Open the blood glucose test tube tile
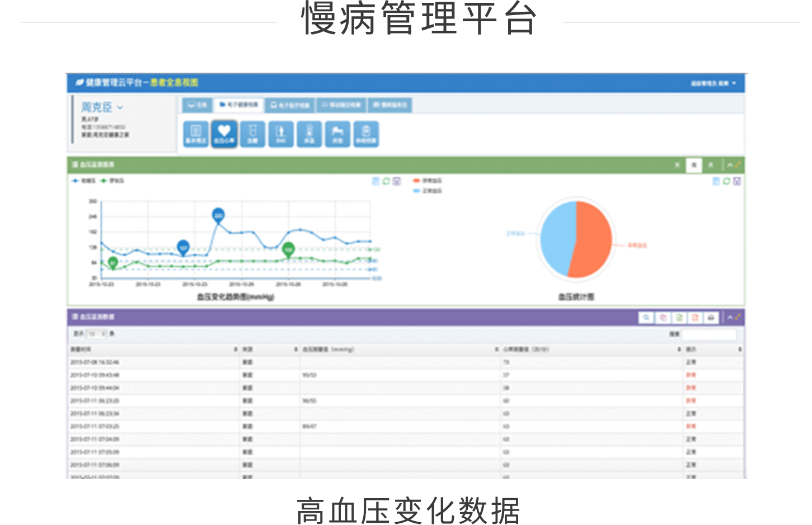The height and width of the screenshot is (525, 812). pos(252,134)
